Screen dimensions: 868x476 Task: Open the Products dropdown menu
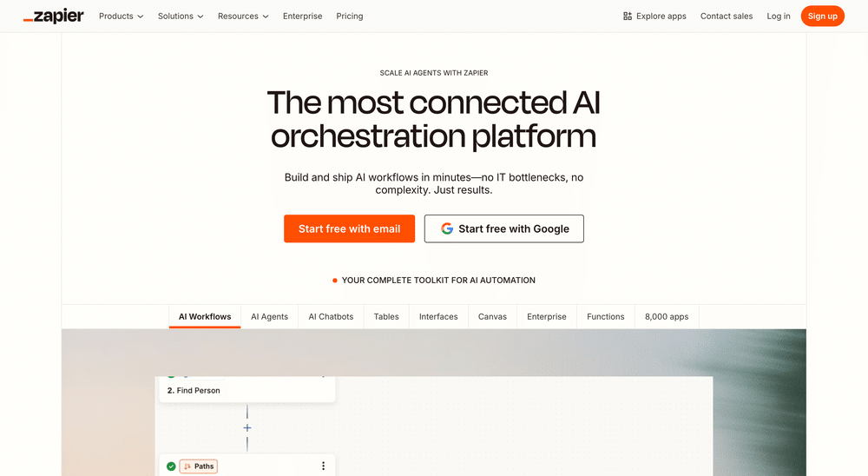click(121, 17)
